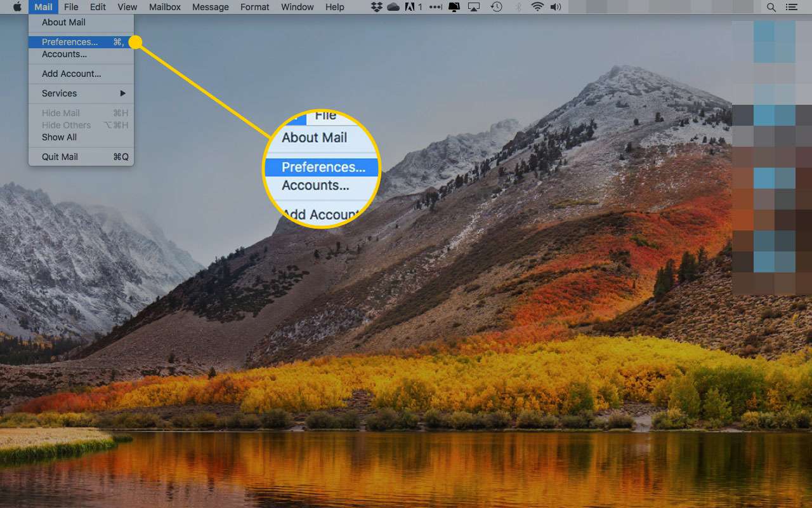812x508 pixels.
Task: Open the Dropbox menu bar icon
Action: click(377, 7)
